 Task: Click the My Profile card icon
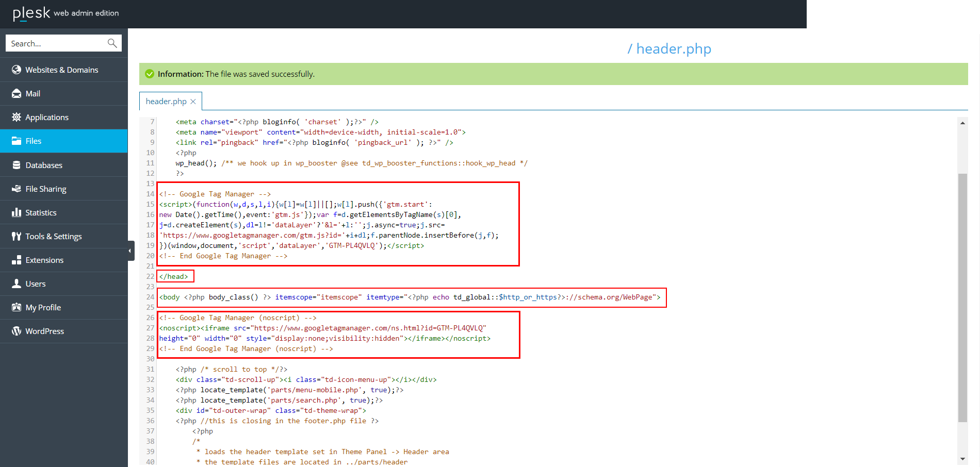click(17, 307)
